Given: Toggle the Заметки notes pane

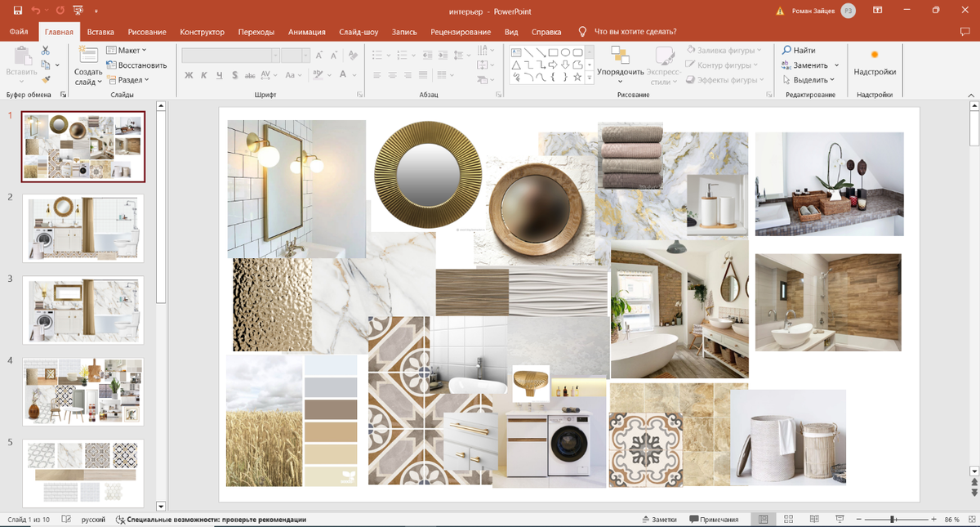Looking at the screenshot, I should (x=659, y=520).
